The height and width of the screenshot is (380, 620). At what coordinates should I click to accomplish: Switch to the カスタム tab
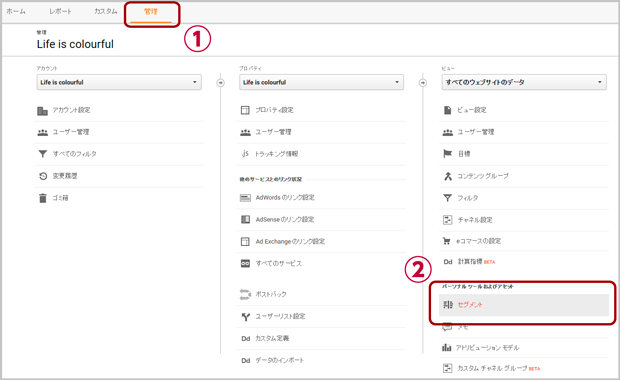(x=106, y=11)
